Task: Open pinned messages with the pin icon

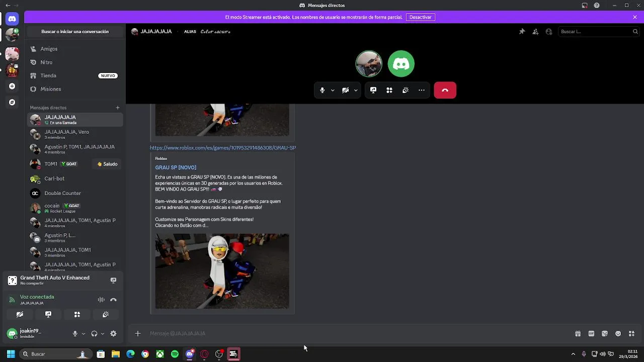Action: [x=522, y=32]
